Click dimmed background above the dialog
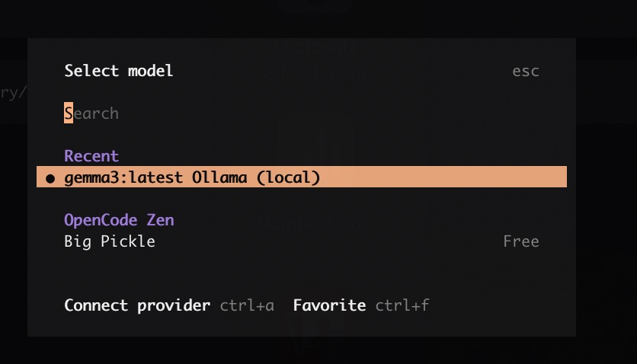Screen dimensions: 637x364 pyautogui.click(x=305, y=18)
